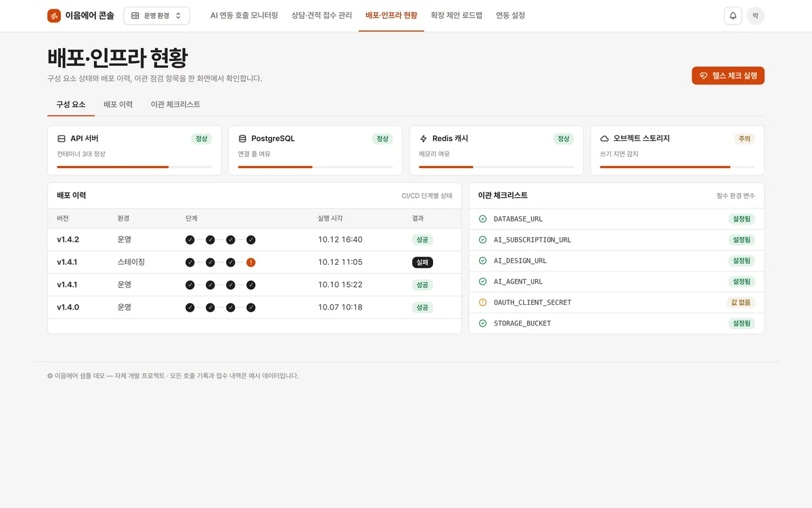Open the notification bell

point(733,16)
